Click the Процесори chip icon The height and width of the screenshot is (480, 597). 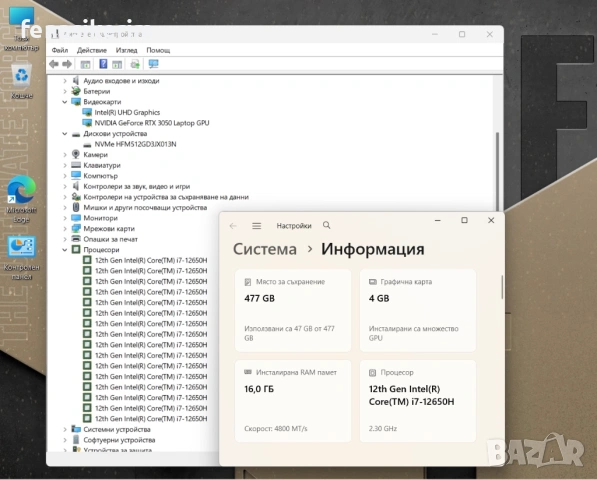pos(76,250)
